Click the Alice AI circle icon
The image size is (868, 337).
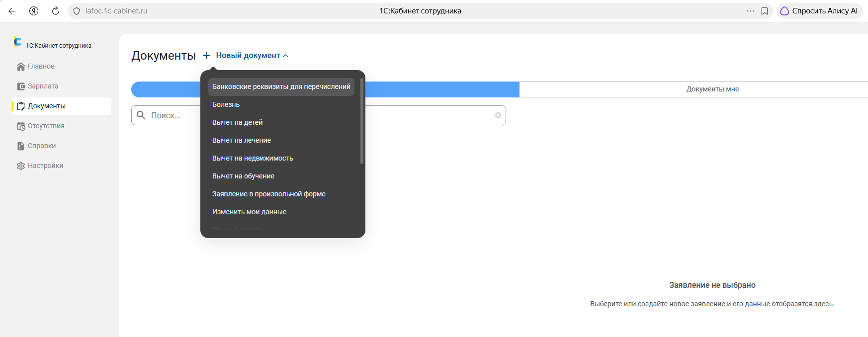[784, 11]
